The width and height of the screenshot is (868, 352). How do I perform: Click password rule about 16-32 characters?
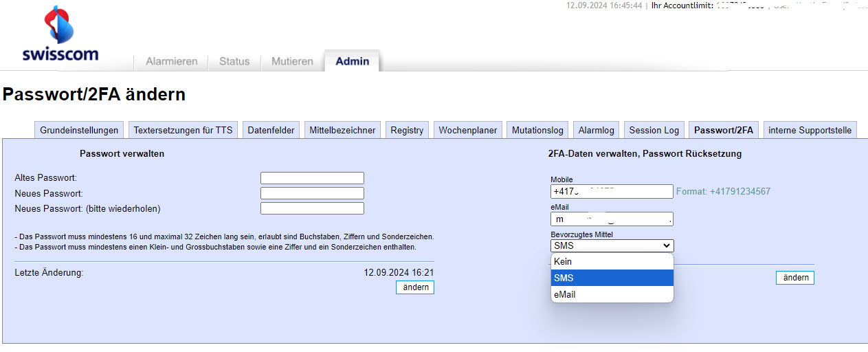pos(224,237)
